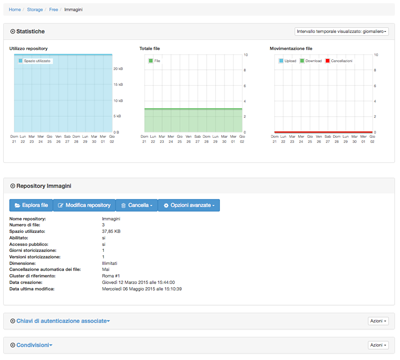
Task: Expand Chiavi di autenticazione associate section
Action: [x=63, y=321]
